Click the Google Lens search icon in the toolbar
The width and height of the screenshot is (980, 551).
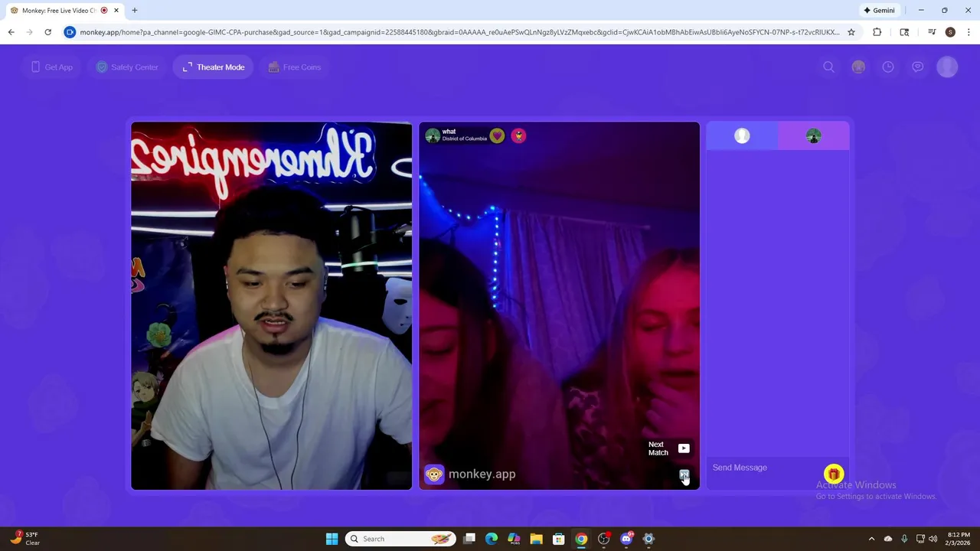pyautogui.click(x=904, y=32)
